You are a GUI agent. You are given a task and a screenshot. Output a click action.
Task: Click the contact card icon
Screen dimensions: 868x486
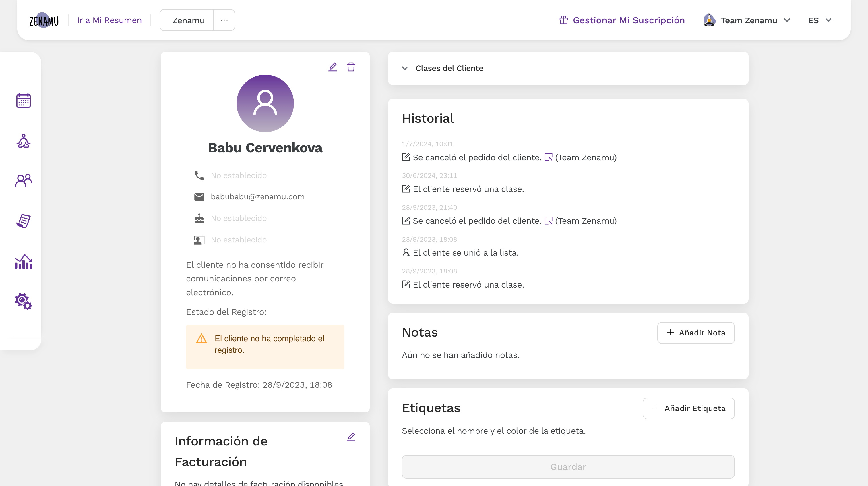(x=199, y=240)
